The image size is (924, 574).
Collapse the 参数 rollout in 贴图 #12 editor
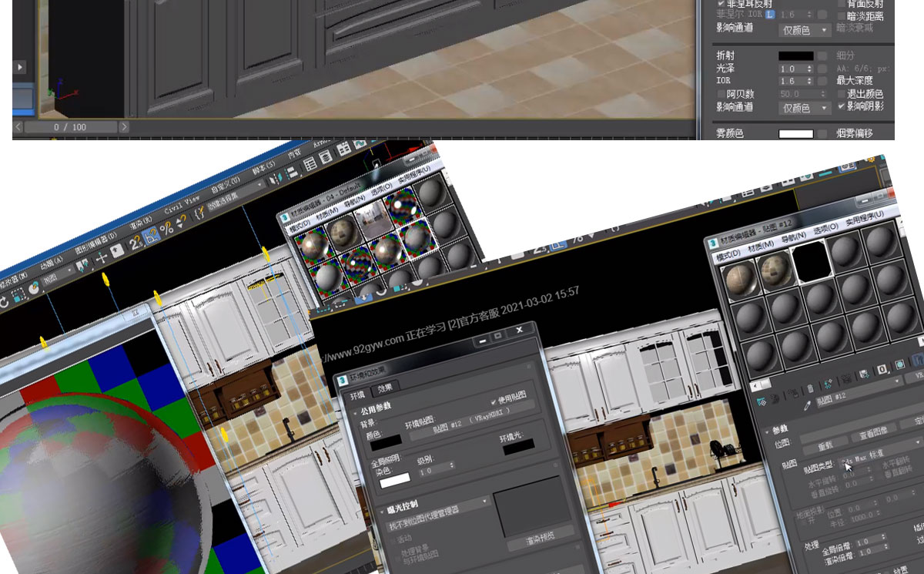coord(766,431)
